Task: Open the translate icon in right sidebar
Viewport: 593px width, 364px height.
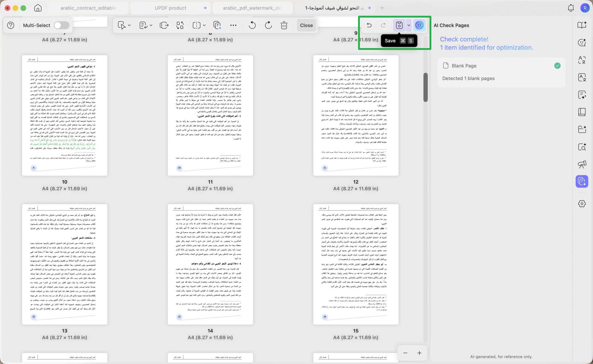Action: click(x=582, y=60)
